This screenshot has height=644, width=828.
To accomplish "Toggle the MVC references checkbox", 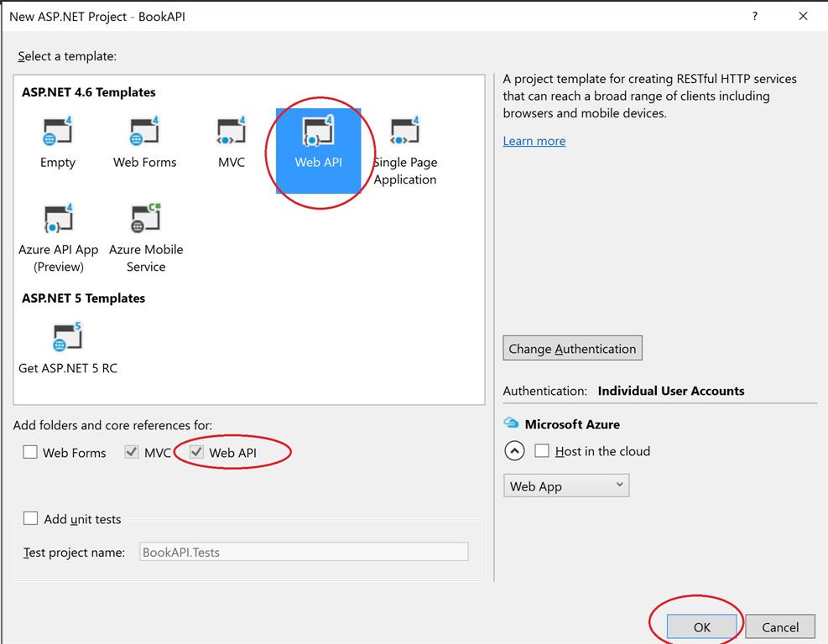I will click(132, 452).
